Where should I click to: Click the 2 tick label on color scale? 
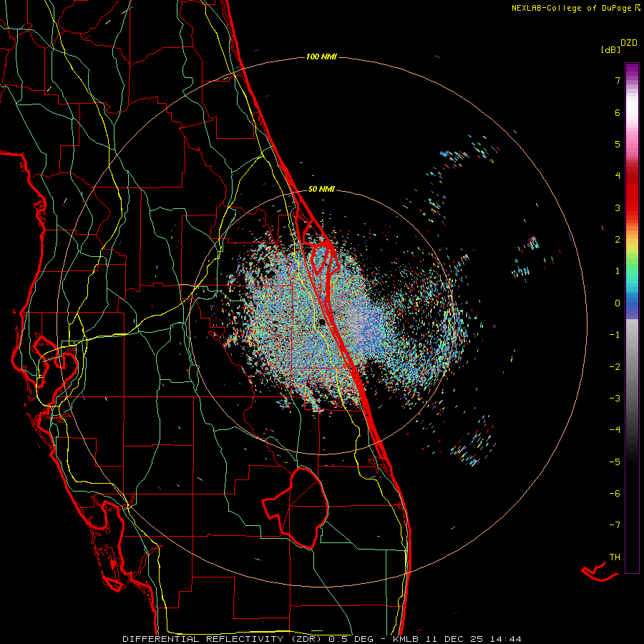pos(618,240)
